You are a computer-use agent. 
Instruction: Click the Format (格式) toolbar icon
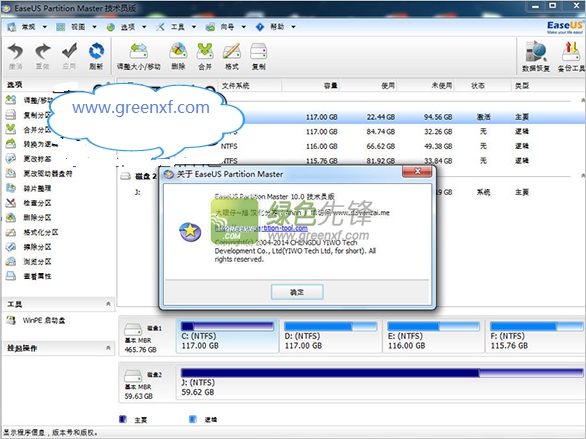click(231, 51)
